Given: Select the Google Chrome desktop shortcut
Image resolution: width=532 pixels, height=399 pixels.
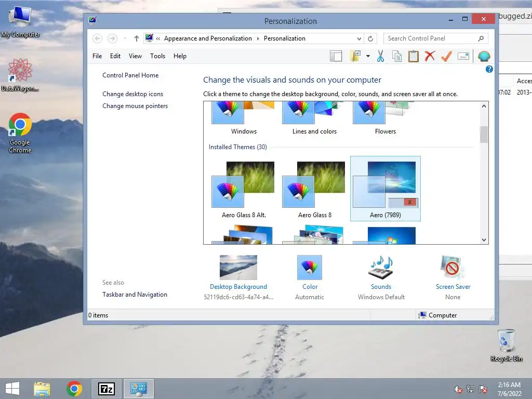Looking at the screenshot, I should 20,133.
